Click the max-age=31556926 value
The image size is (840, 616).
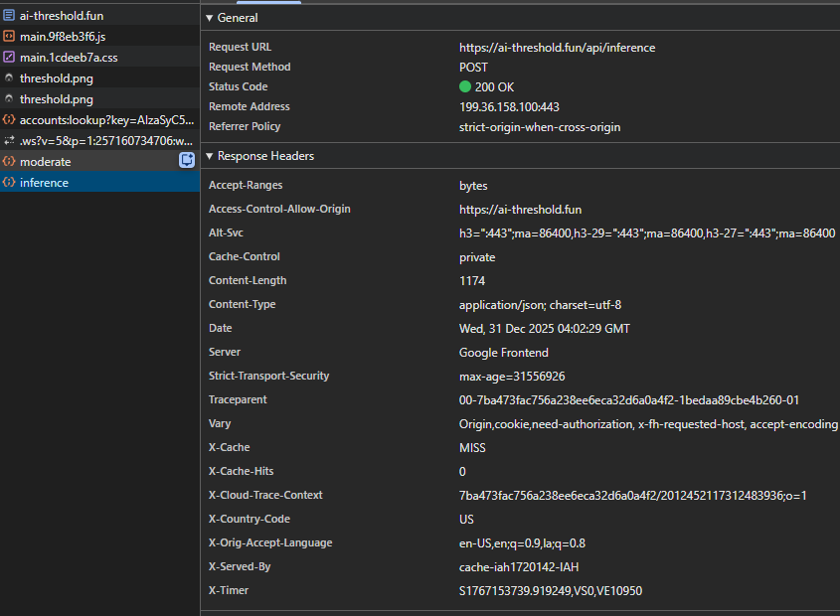tap(512, 377)
